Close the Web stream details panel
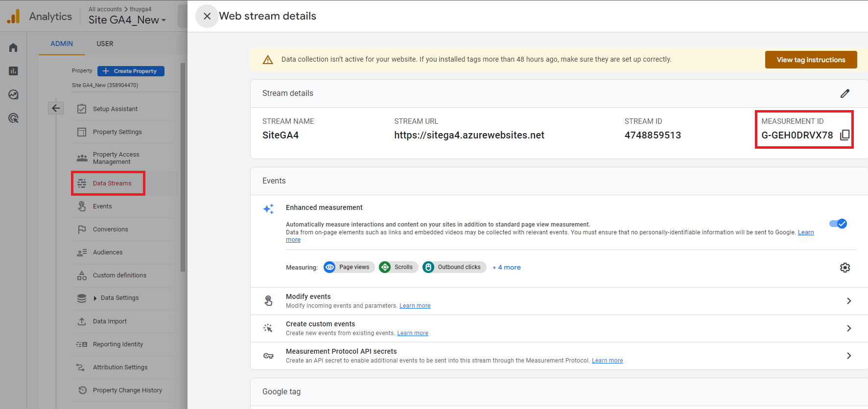Screen dimensions: 868x409 207,16
